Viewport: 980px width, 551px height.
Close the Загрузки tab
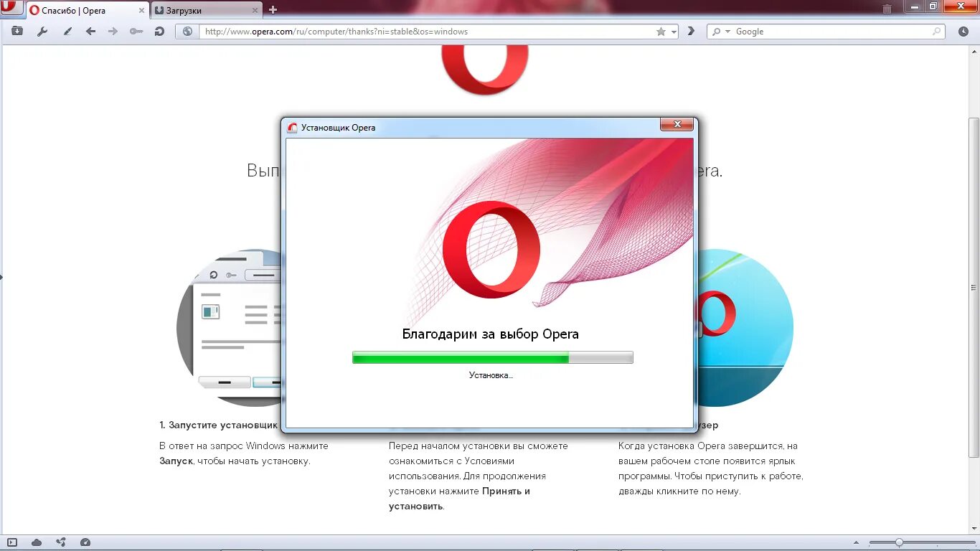(255, 11)
